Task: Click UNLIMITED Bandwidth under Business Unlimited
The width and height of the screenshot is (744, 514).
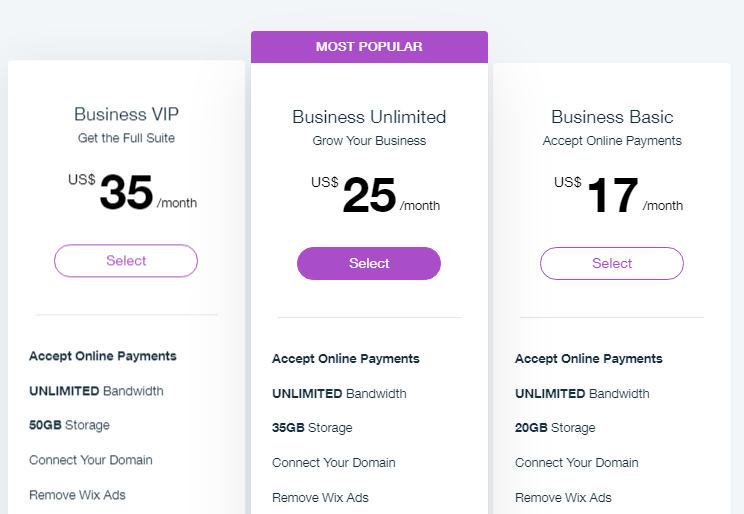Action: (x=339, y=394)
